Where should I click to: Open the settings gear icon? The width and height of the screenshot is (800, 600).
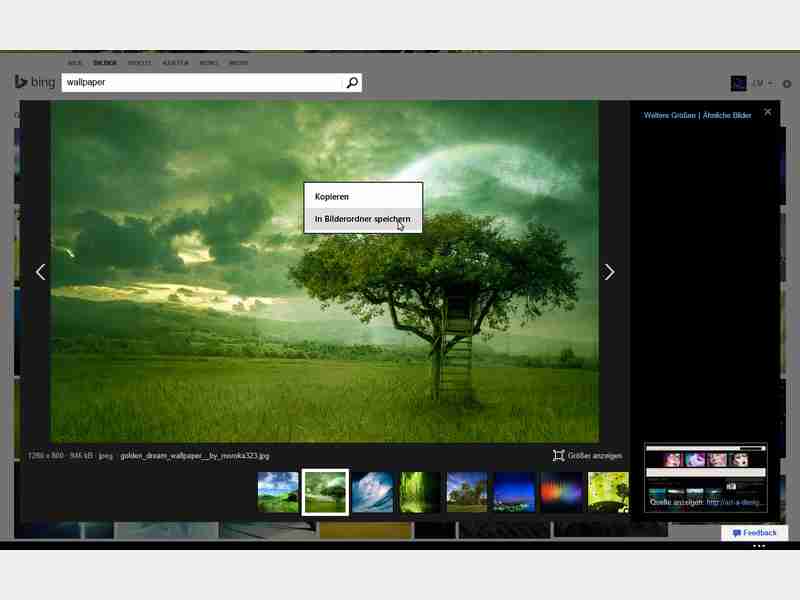(x=787, y=84)
